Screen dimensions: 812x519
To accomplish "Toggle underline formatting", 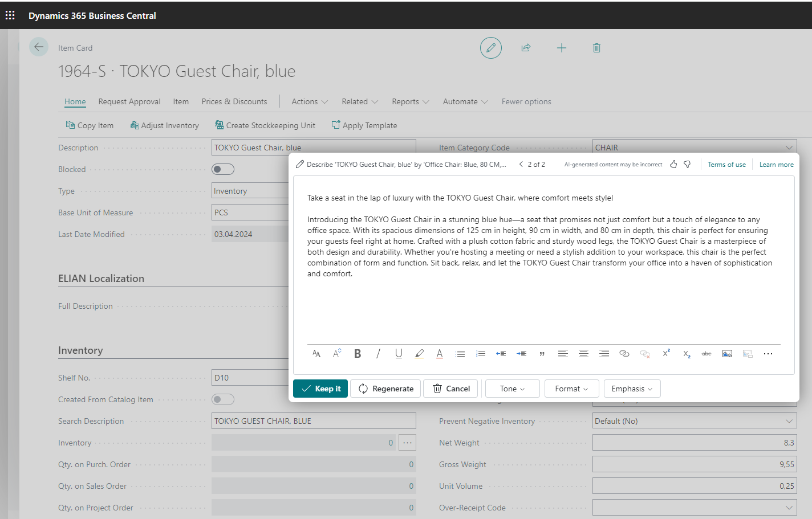I will (x=399, y=354).
